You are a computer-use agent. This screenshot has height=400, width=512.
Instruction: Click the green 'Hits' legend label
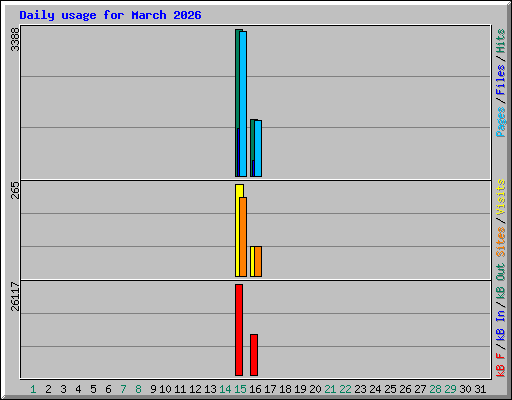[x=500, y=41]
